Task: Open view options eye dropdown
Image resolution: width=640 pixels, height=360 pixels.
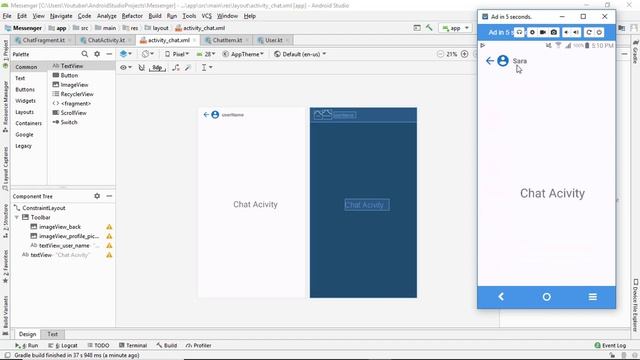Action: [126, 67]
